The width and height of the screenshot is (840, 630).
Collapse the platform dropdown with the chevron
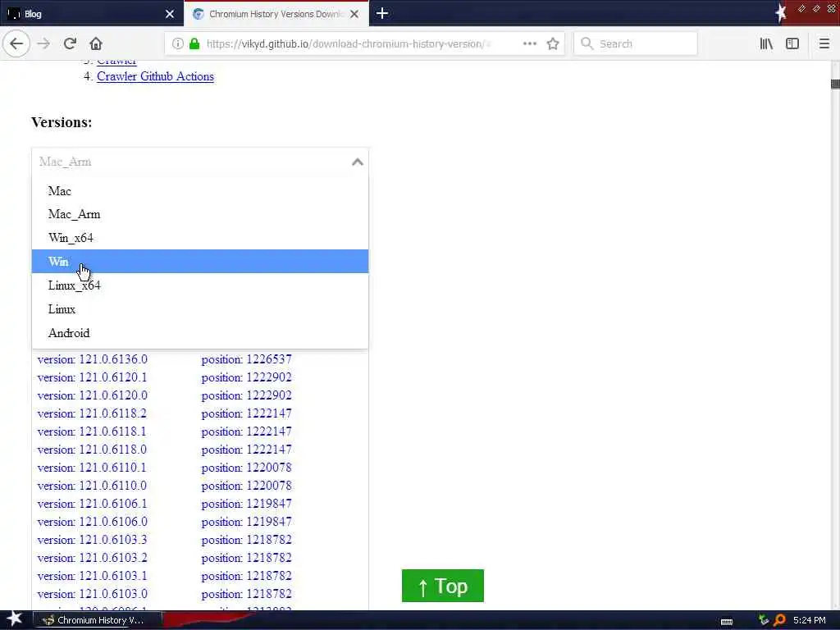(358, 162)
